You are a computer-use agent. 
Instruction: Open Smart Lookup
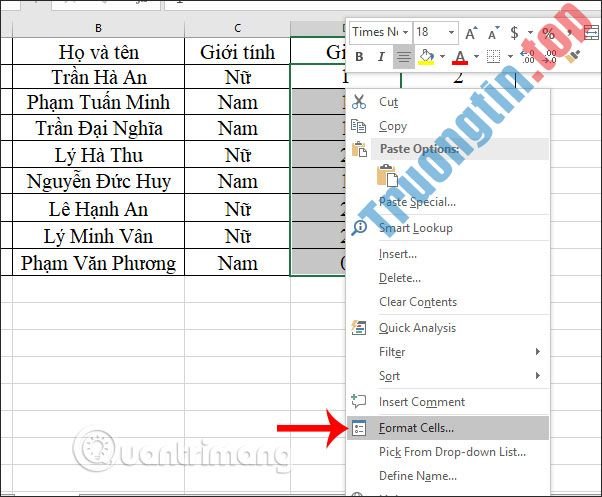click(448, 228)
